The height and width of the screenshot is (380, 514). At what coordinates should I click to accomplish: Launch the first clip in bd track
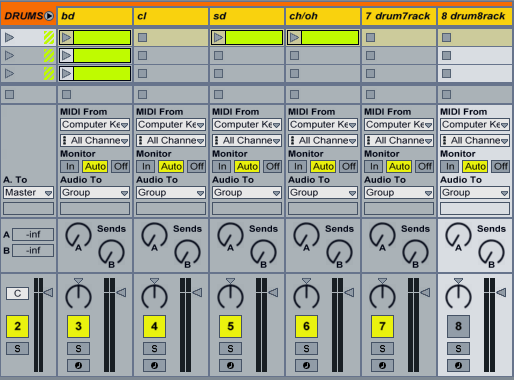pos(67,37)
